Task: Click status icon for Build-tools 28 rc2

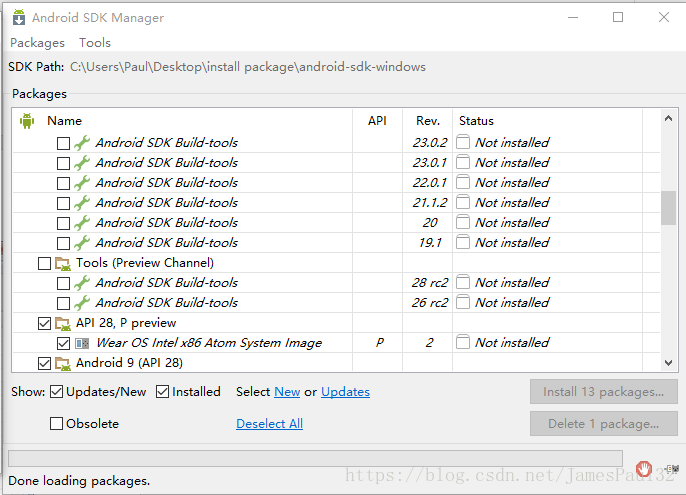Action: [x=463, y=282]
